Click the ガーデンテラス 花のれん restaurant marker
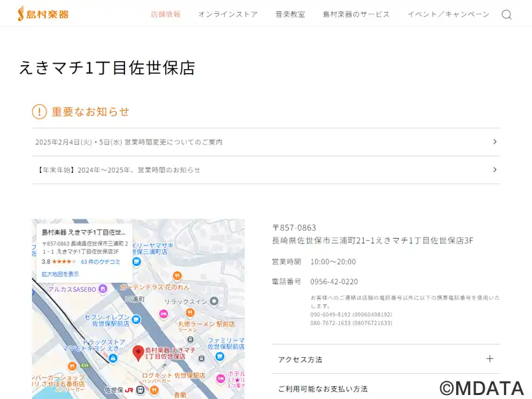532x399 pixels. (x=177, y=276)
